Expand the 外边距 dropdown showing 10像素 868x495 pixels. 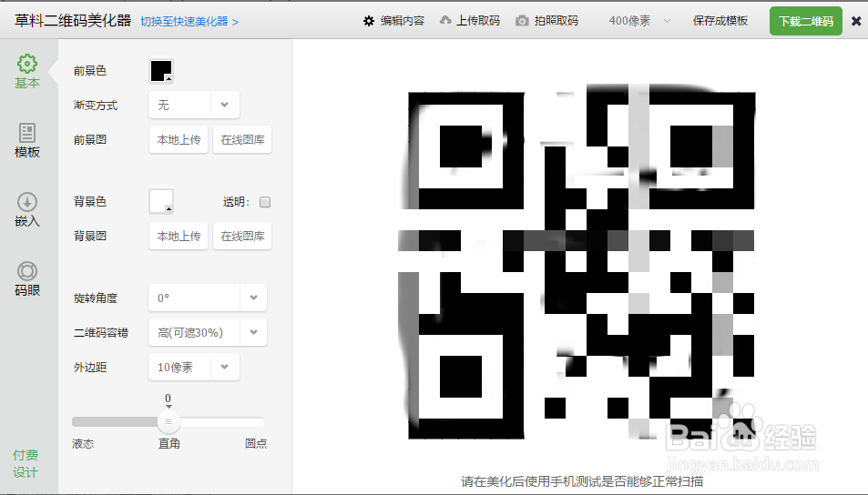point(194,367)
